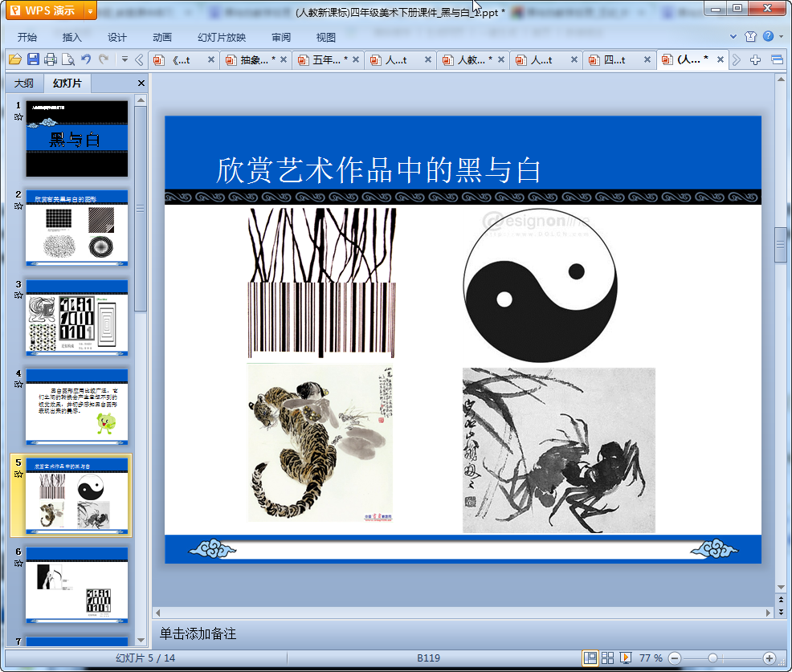
Task: Open the skin shirt icon
Action: (x=750, y=36)
